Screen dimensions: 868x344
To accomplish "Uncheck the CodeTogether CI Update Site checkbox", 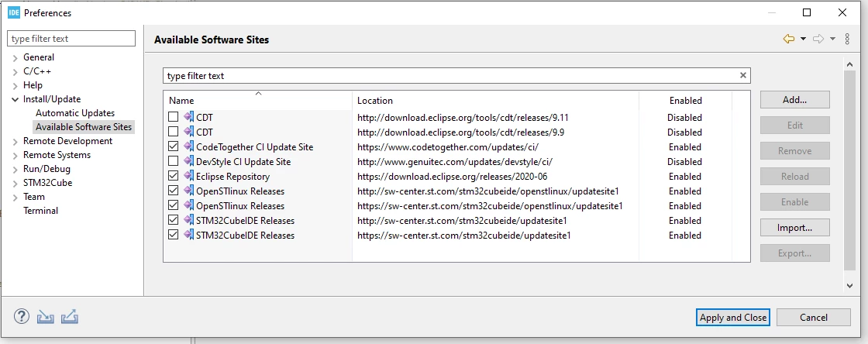I will (x=174, y=146).
